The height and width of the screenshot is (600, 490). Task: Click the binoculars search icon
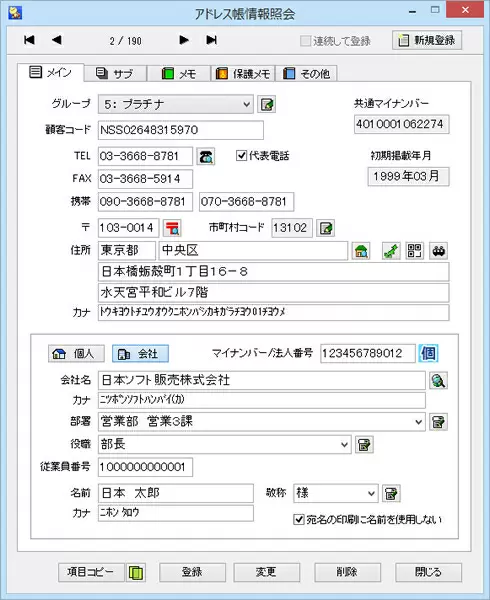438,251
